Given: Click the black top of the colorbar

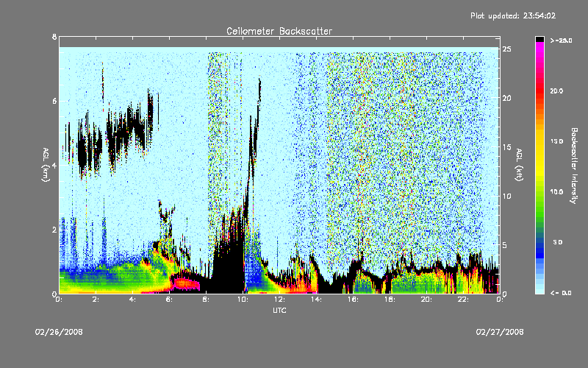Looking at the screenshot, I should tap(539, 39).
